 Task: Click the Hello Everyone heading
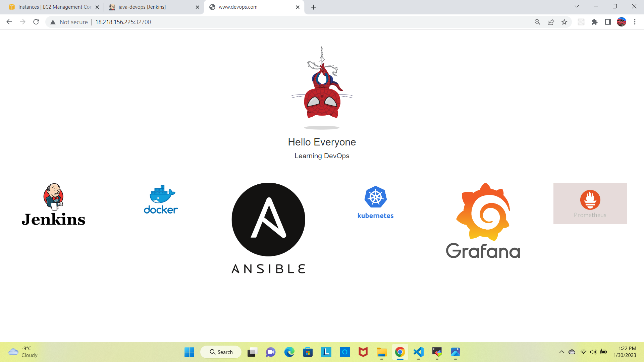click(x=322, y=142)
